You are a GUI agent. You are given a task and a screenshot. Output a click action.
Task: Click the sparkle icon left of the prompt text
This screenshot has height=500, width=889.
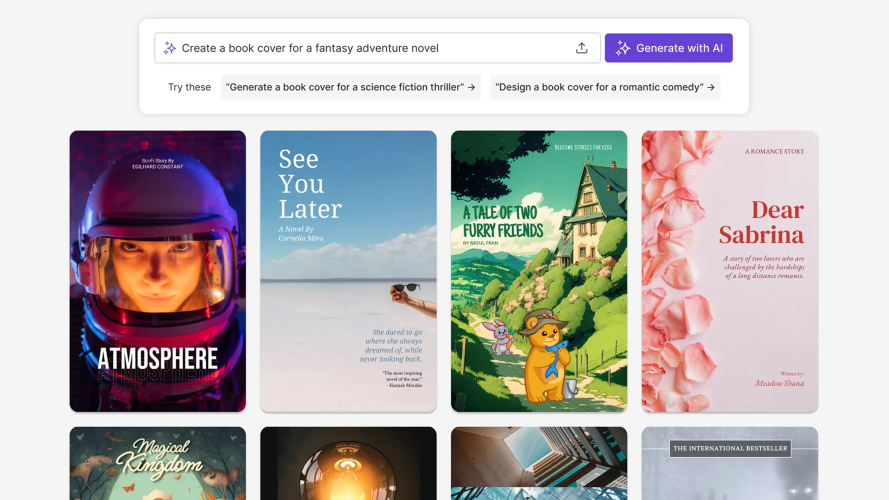[x=170, y=48]
